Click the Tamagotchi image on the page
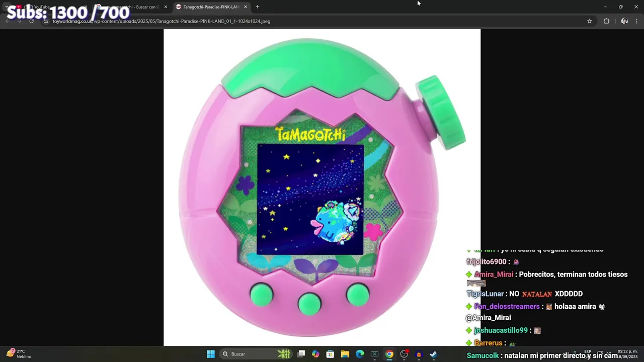Image resolution: width=644 pixels, height=362 pixels. 322,188
